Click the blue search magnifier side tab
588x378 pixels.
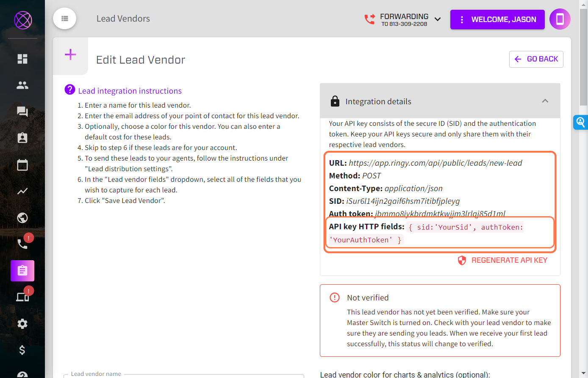[580, 122]
